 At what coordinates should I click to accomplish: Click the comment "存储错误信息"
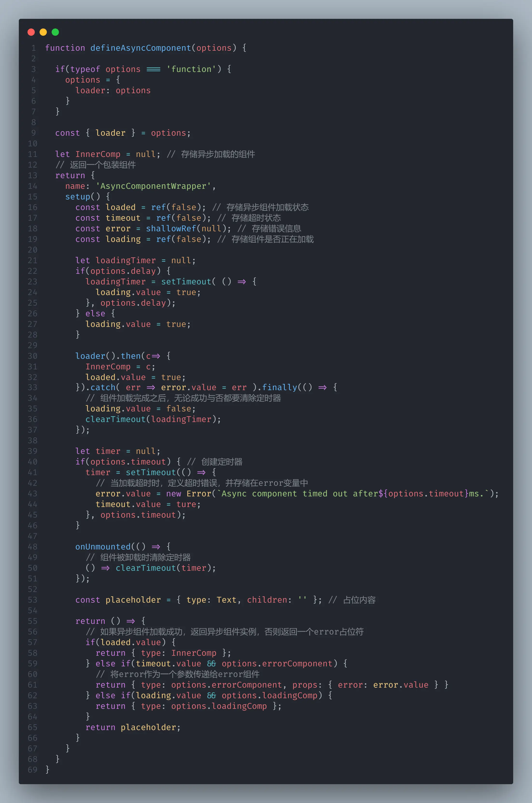coord(276,228)
